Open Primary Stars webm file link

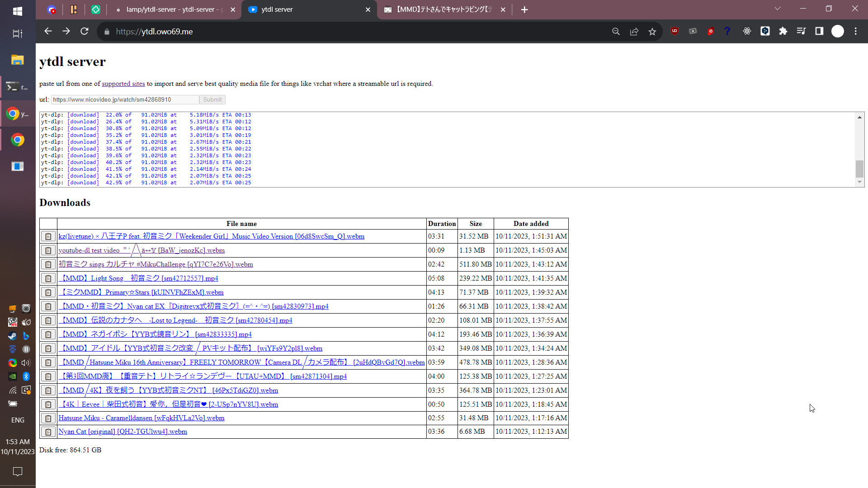pyautogui.click(x=141, y=292)
